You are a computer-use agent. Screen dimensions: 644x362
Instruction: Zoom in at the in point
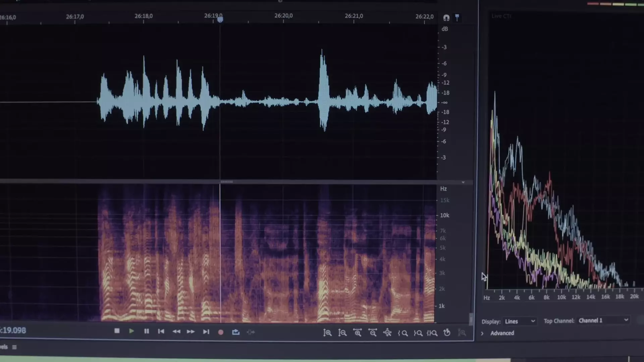coord(403,333)
